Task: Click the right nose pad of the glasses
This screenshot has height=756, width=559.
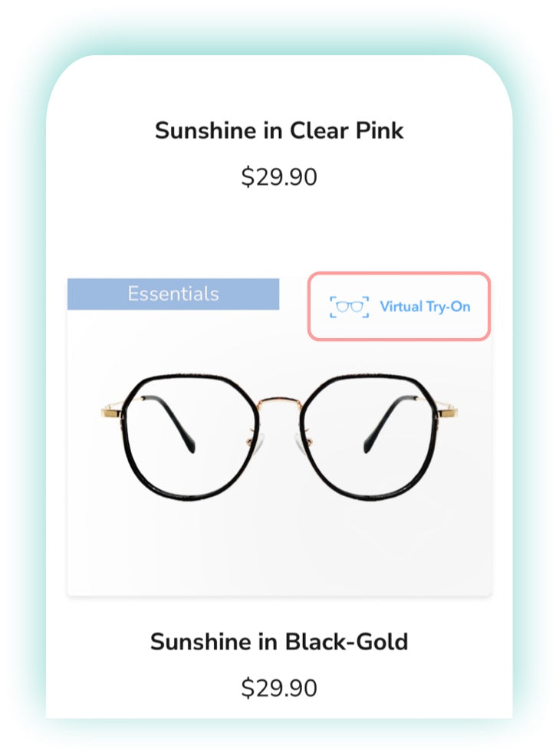Action: (300, 442)
